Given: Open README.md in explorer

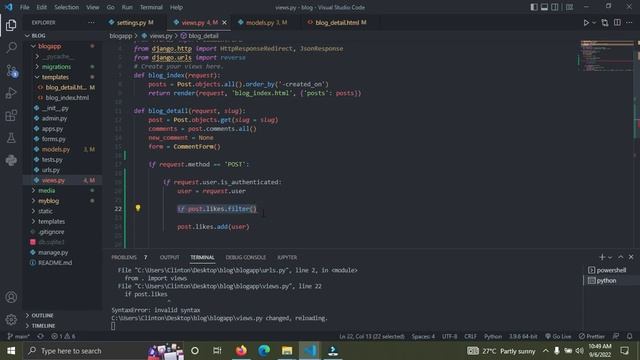Looking at the screenshot, I should point(55,263).
